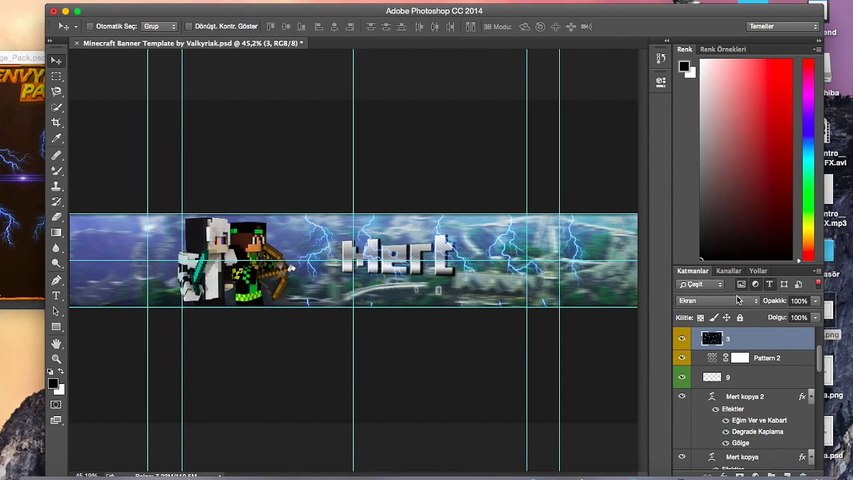Open the Katmanlar panel flyout menu
This screenshot has width=853, height=480.
(818, 270)
